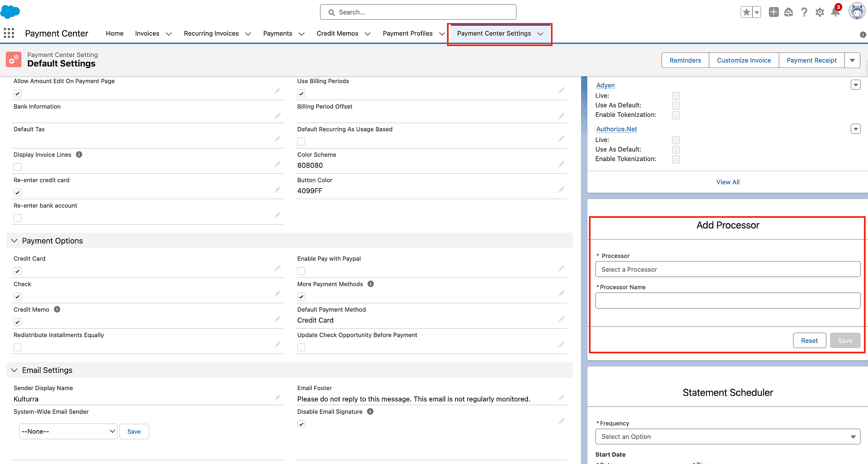Viewport: 868px width, 464px height.
Task: Open Trailhead guidance center icon
Action: tap(789, 12)
